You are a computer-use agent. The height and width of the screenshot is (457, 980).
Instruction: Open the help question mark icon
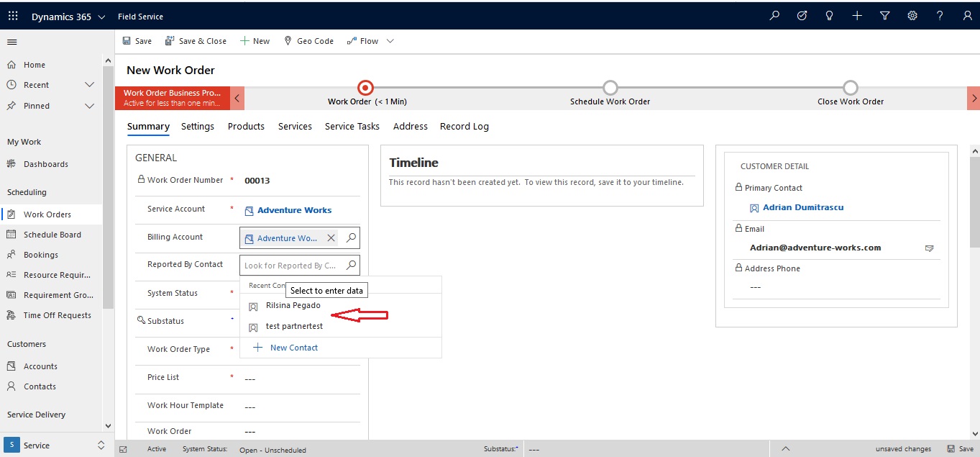(940, 16)
